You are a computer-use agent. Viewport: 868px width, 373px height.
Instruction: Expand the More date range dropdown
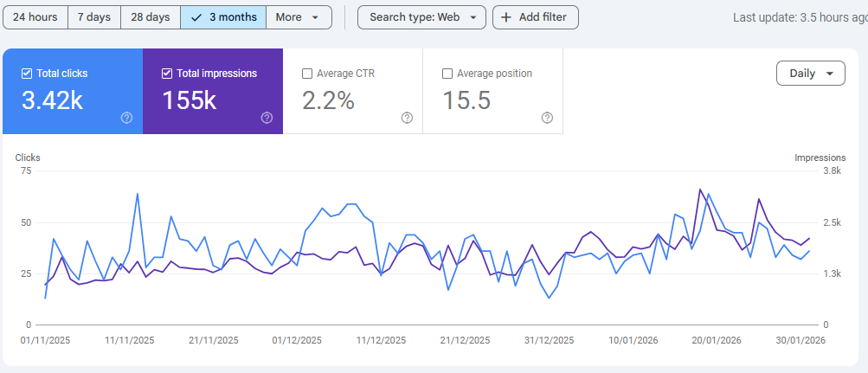299,17
